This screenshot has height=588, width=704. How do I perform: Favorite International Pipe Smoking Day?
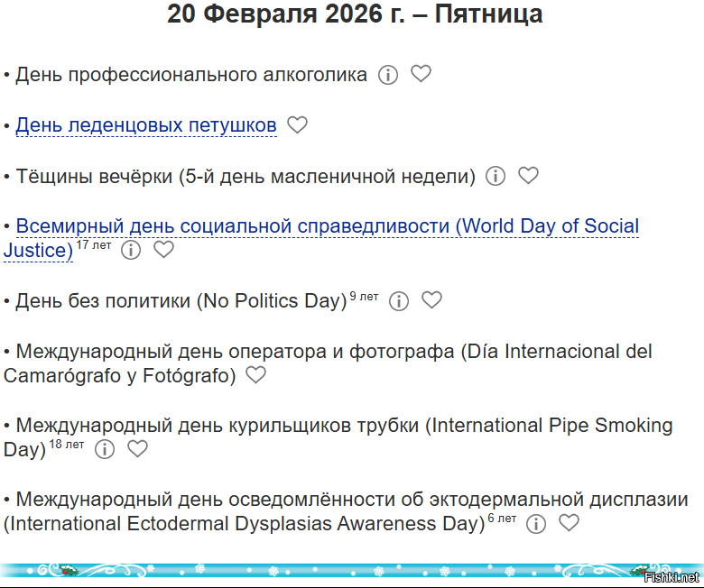click(137, 449)
